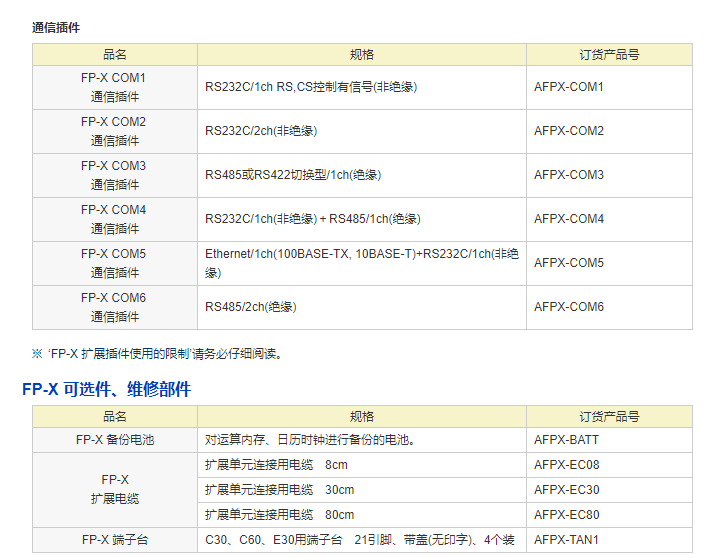723x558 pixels.
Task: Select spec 'RS232C/1ch RS,CS控制有信号(非绝缘)'
Action: point(311,87)
